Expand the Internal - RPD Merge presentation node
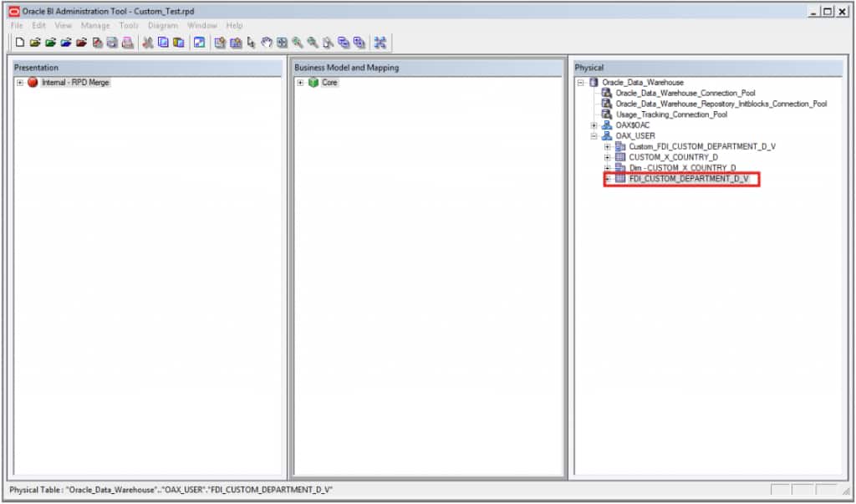Screen dimensions: 856x504 coord(18,82)
